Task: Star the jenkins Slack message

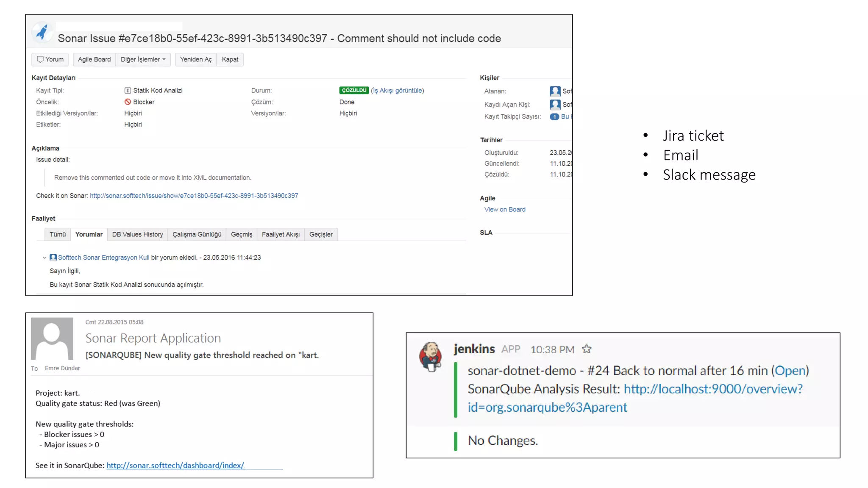Action: (587, 349)
